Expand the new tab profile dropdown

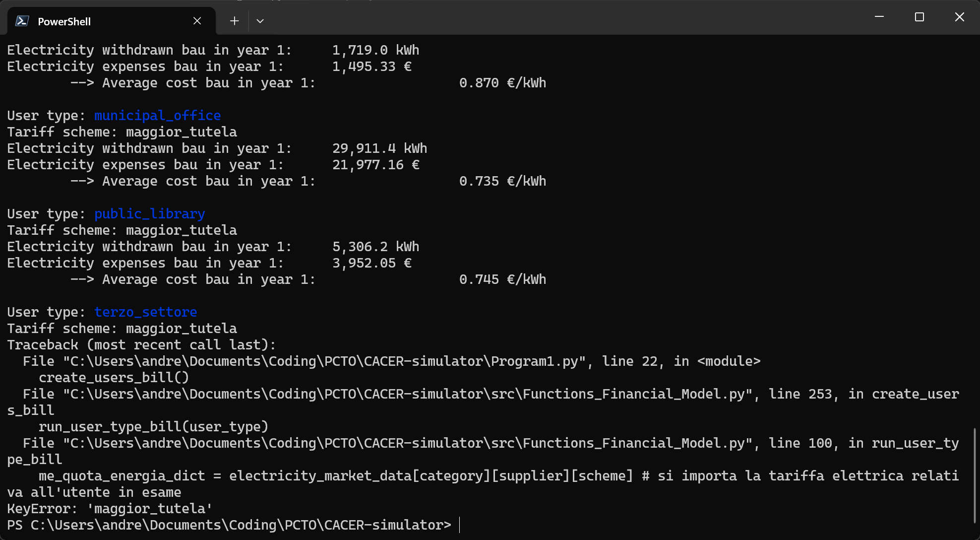click(260, 21)
